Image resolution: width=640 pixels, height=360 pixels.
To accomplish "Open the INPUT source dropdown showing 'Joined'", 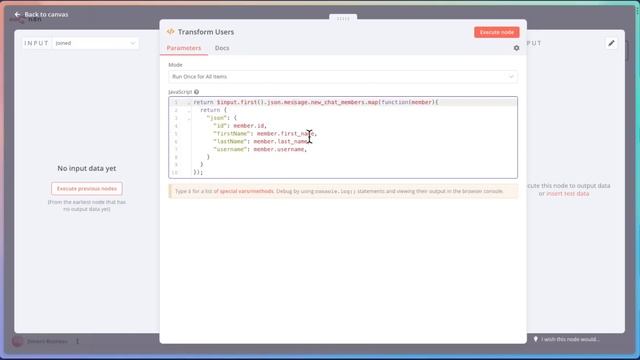I will coord(95,43).
